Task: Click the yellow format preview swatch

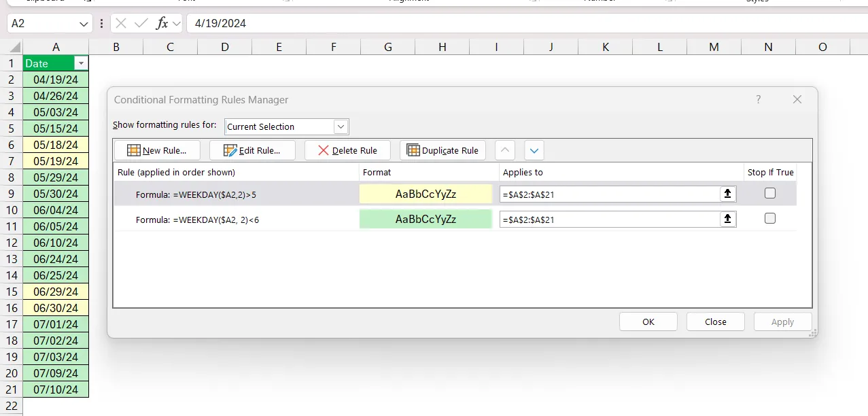Action: tap(426, 194)
